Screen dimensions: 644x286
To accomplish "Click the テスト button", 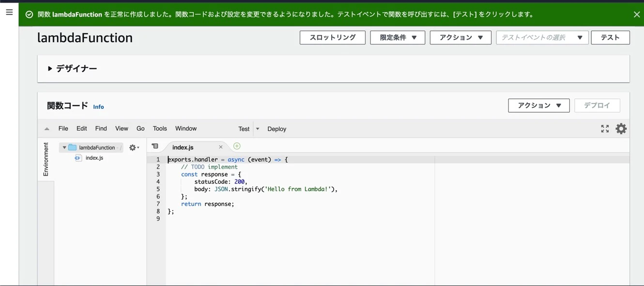I will pyautogui.click(x=610, y=37).
